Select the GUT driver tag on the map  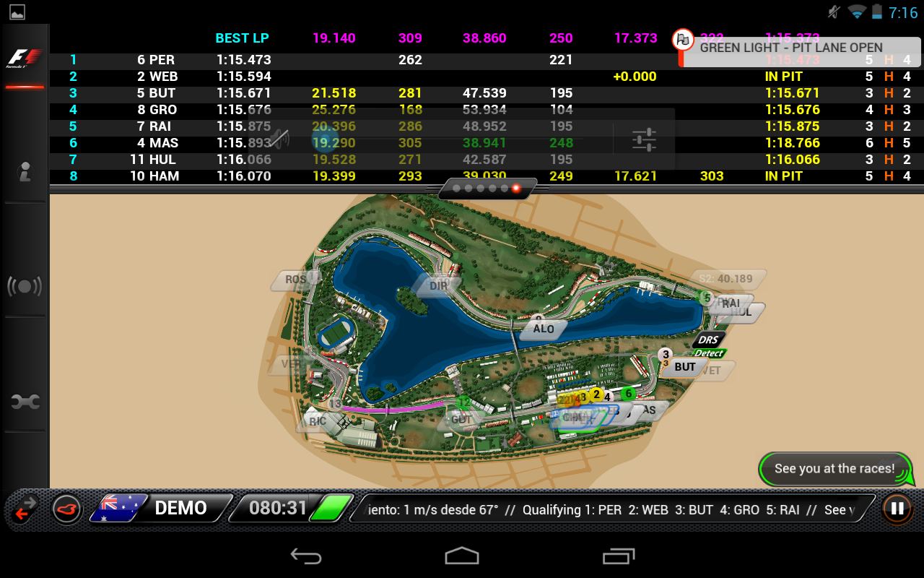[x=461, y=420]
